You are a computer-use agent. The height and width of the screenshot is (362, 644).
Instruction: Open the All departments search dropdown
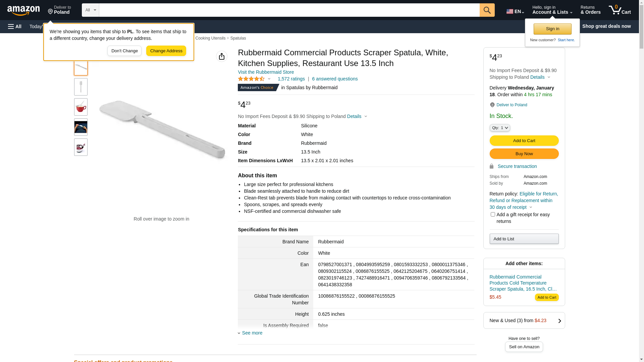pos(90,10)
